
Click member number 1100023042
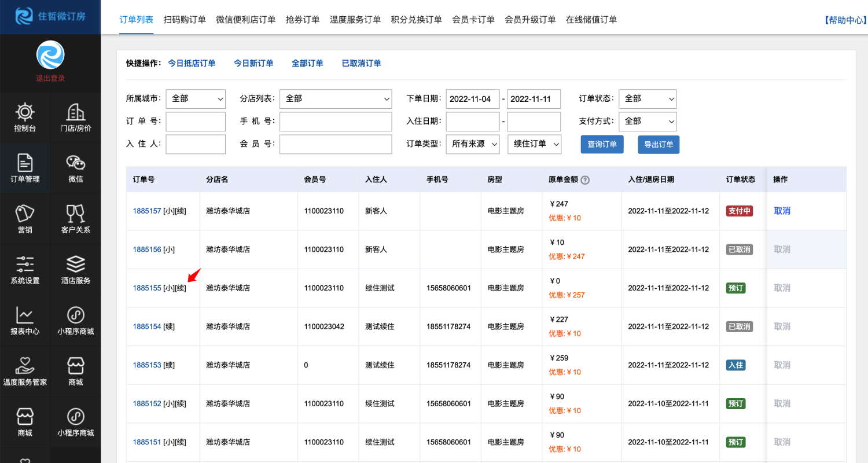(x=324, y=326)
